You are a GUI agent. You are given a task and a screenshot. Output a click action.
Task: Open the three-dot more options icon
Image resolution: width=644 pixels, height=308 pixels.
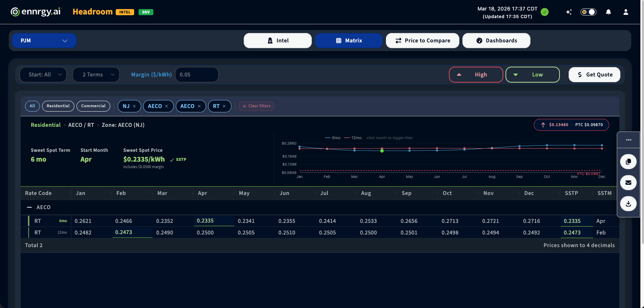(x=628, y=140)
